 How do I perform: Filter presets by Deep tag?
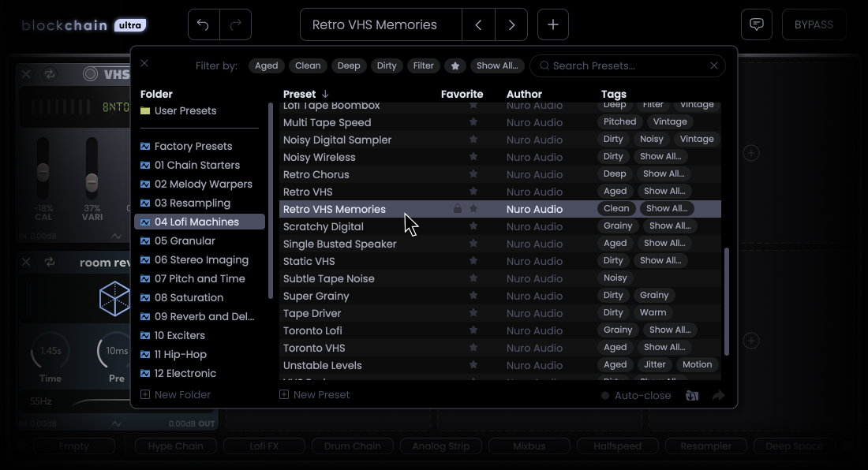pyautogui.click(x=349, y=65)
